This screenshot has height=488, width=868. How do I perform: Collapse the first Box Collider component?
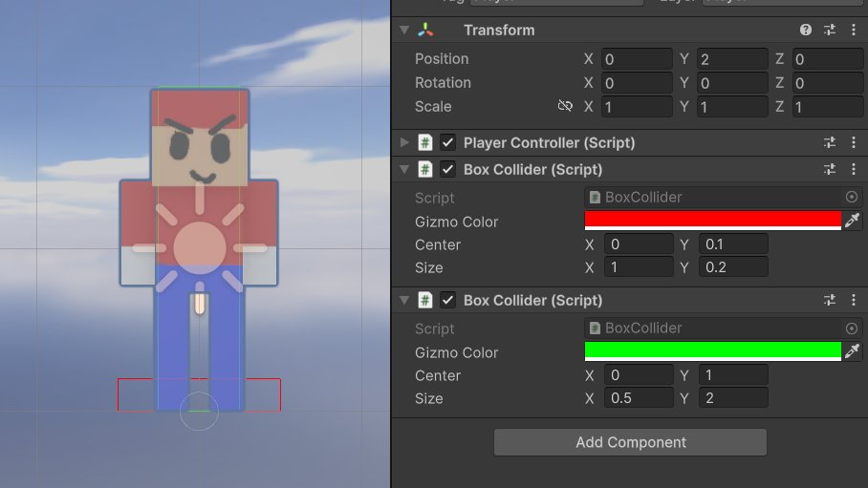pyautogui.click(x=404, y=169)
